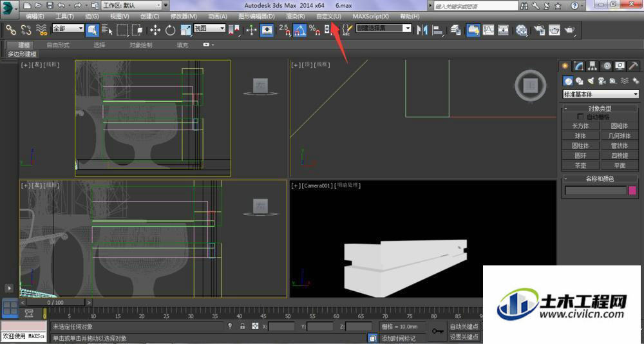Open the Help dropdown question mark
Image resolution: width=644 pixels, height=344 pixels.
point(574,5)
